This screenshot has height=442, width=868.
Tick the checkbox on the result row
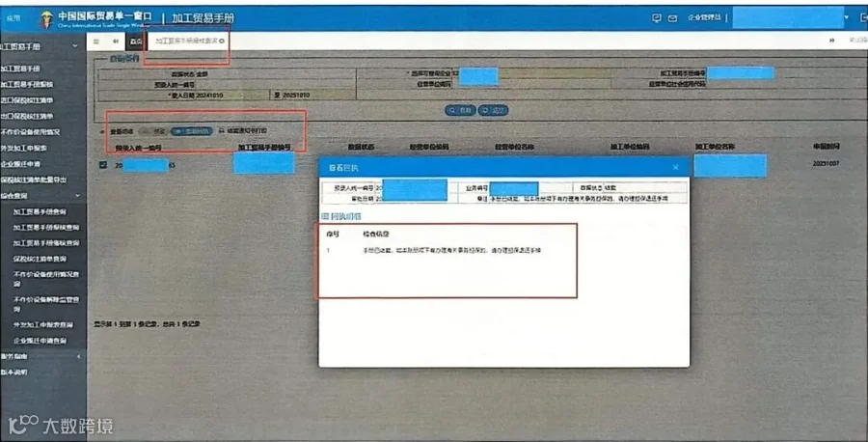103,164
